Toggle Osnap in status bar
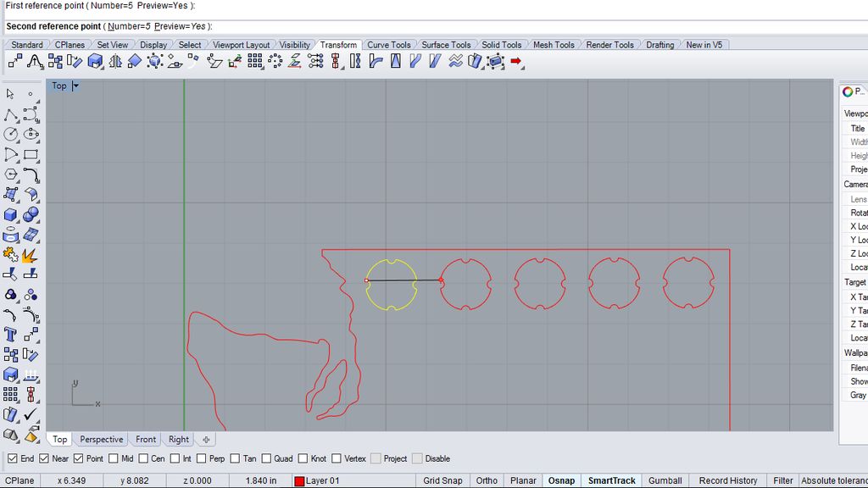The width and height of the screenshot is (868, 488). tap(561, 481)
